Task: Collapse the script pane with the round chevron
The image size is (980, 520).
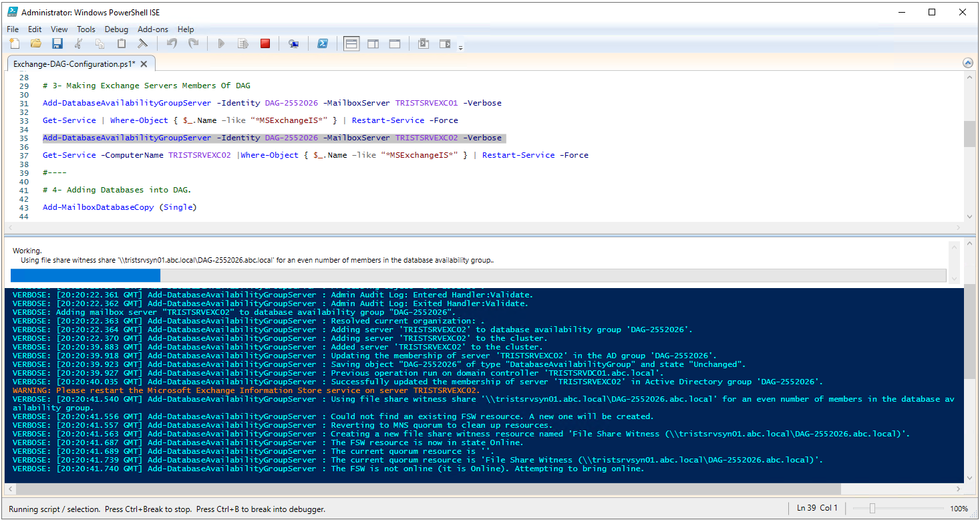Action: (968, 63)
